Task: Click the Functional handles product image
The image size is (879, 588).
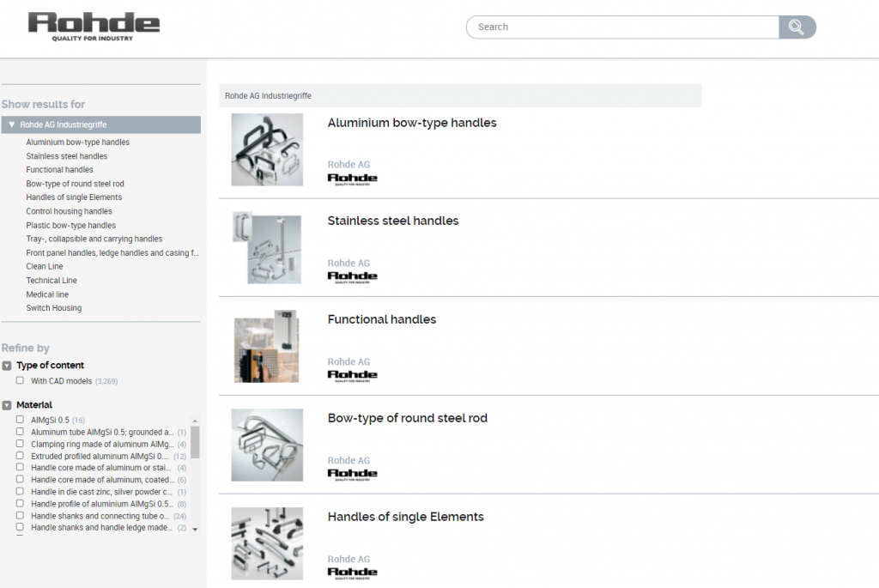Action: [x=267, y=347]
